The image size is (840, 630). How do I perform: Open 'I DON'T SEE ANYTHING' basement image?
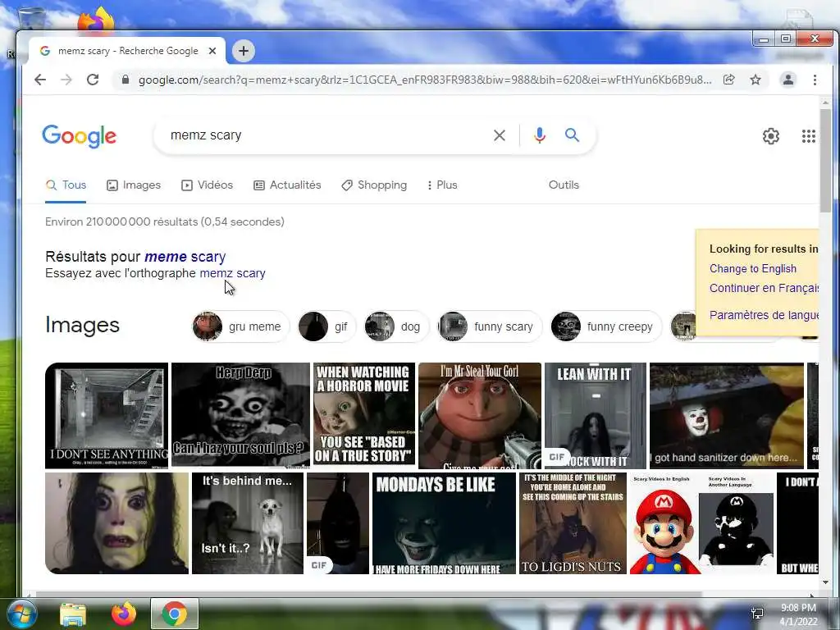[107, 415]
